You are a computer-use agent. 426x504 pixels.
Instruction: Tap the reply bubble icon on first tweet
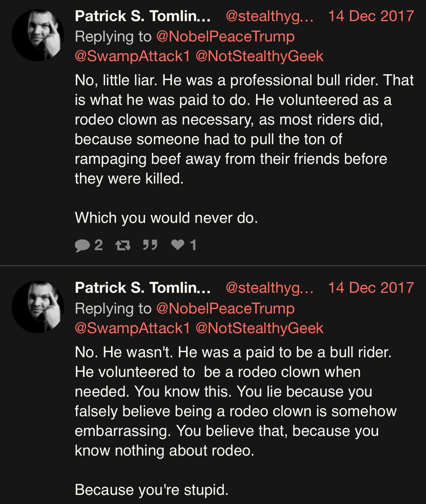82,245
